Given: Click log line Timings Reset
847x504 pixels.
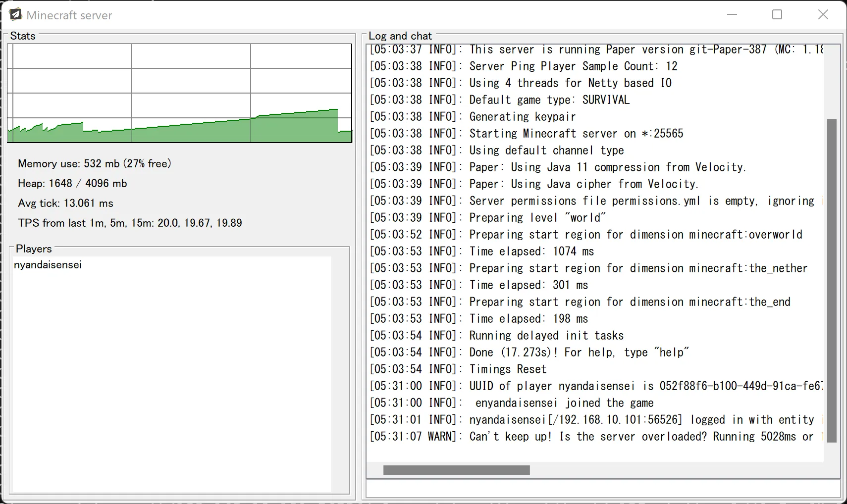Looking at the screenshot, I should (458, 369).
